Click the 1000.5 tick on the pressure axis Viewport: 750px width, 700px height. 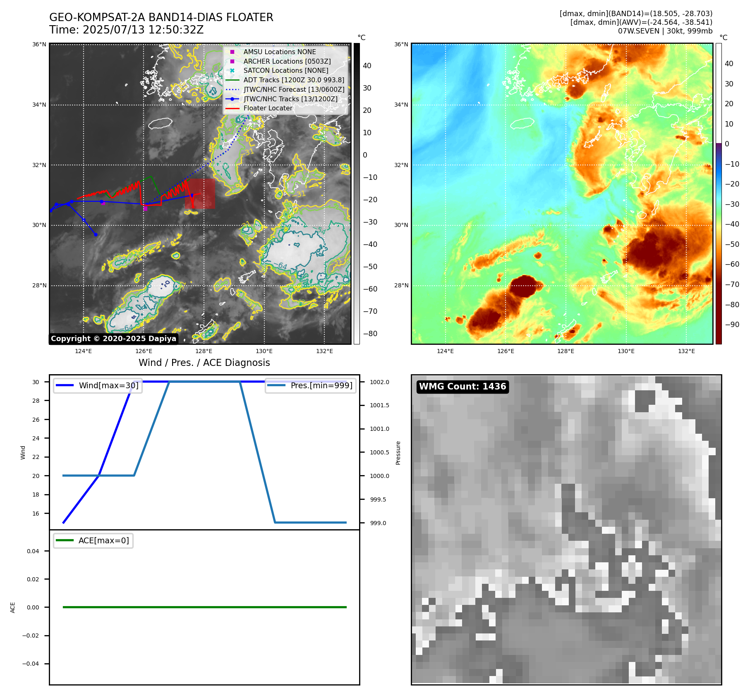[380, 452]
